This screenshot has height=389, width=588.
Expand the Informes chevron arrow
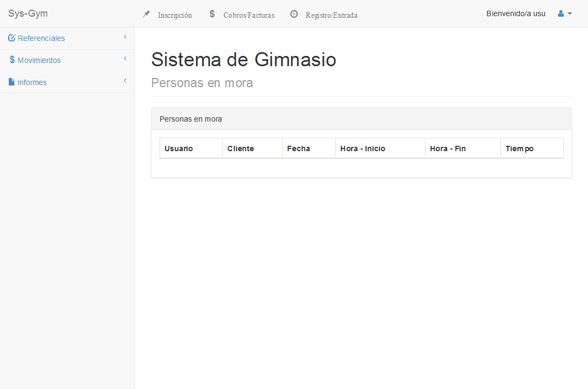pyautogui.click(x=125, y=81)
